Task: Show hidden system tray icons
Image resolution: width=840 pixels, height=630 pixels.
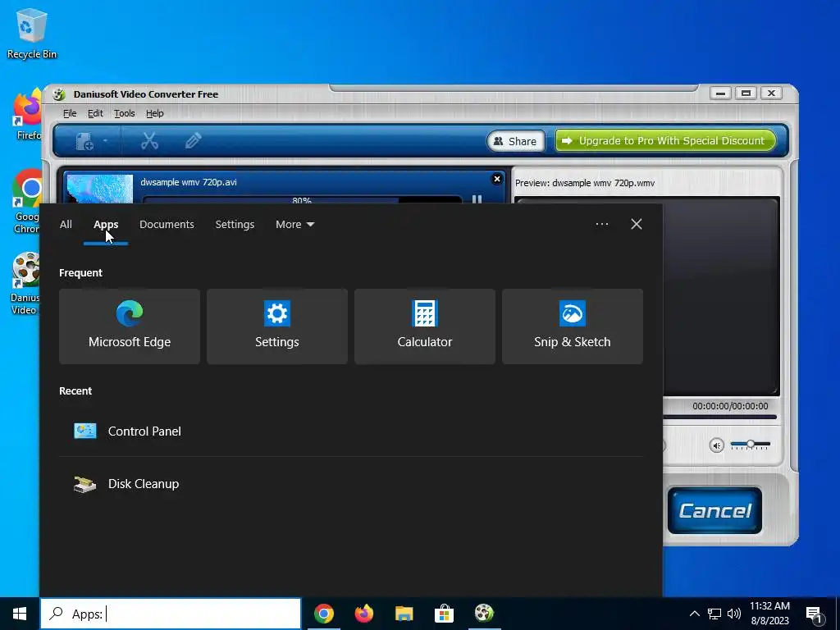Action: (694, 614)
